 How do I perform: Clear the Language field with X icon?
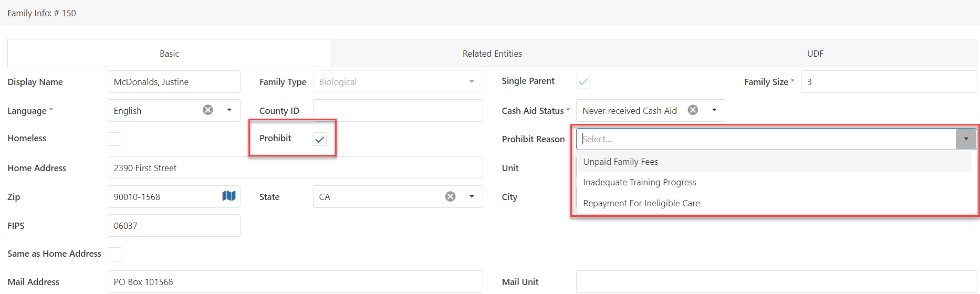tap(208, 110)
